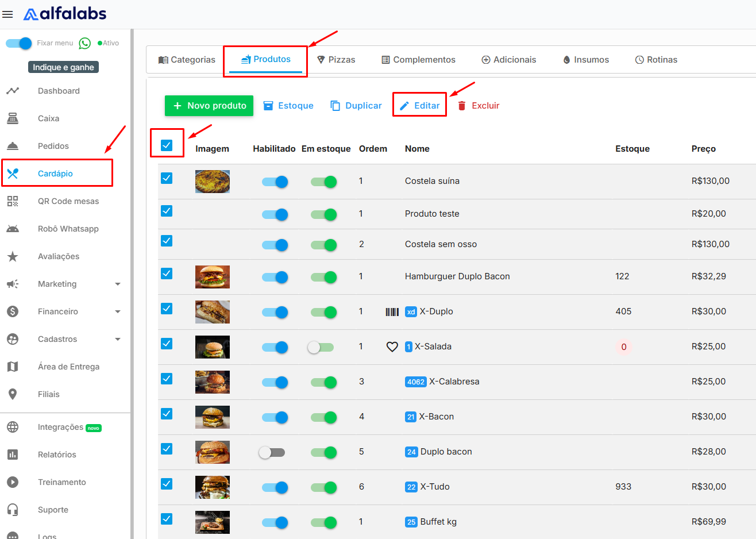756x539 pixels.
Task: Open Suporte headset icon
Action: pyautogui.click(x=13, y=510)
